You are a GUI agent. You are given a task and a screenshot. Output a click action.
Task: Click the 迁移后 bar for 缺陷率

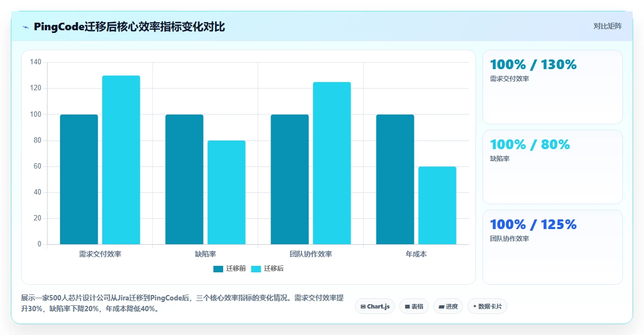click(226, 192)
